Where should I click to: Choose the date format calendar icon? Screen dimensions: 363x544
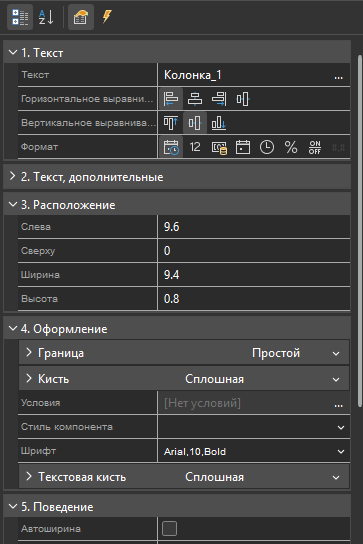pos(243,147)
